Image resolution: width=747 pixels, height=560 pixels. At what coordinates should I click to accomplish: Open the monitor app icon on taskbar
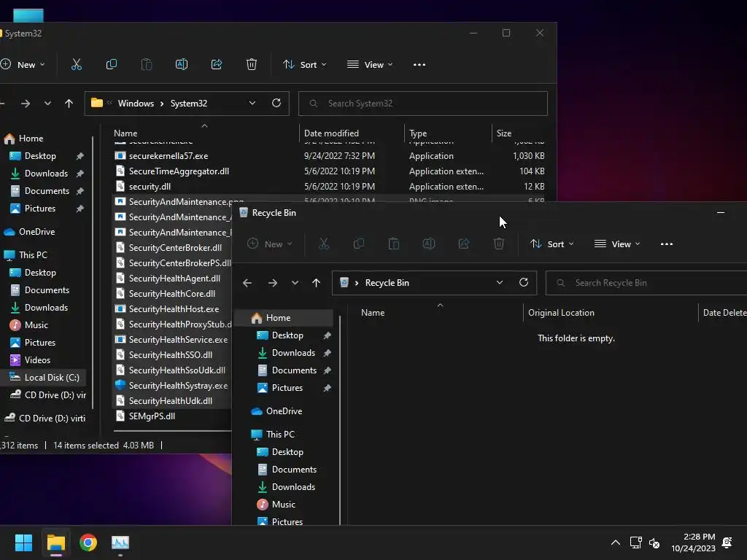click(120, 542)
